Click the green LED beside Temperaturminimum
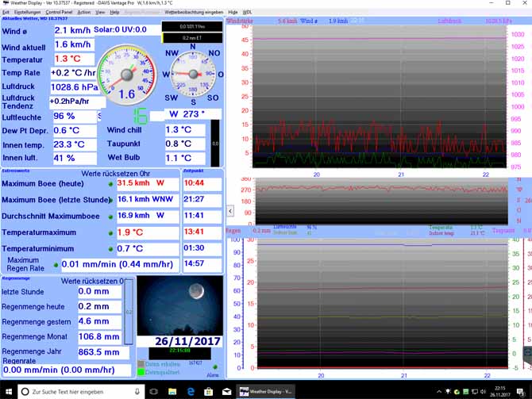This screenshot has width=532, height=399. [110, 249]
